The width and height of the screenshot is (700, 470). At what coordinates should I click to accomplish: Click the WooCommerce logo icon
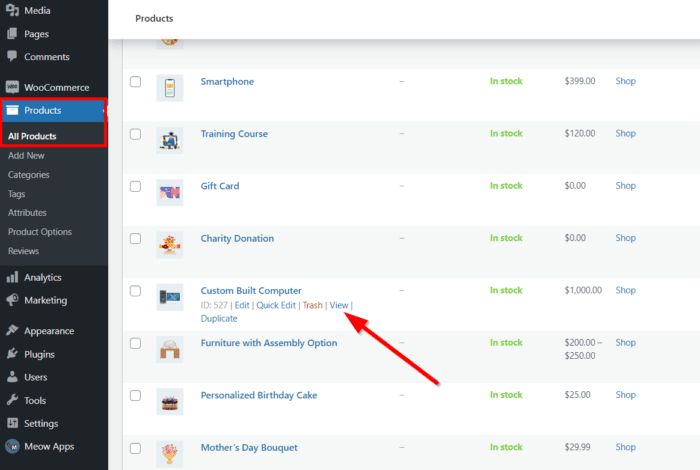coord(12,88)
